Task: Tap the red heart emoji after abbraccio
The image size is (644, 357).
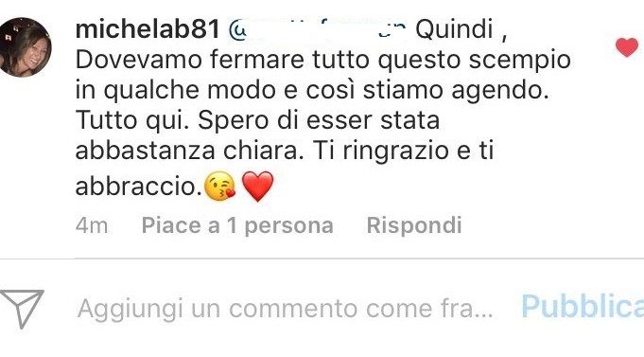Action: [257, 186]
